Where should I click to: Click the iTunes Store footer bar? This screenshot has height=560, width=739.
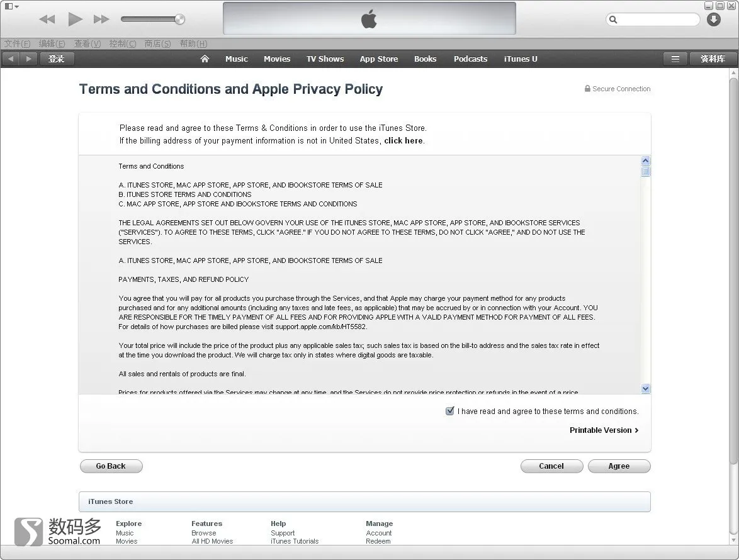pos(364,501)
